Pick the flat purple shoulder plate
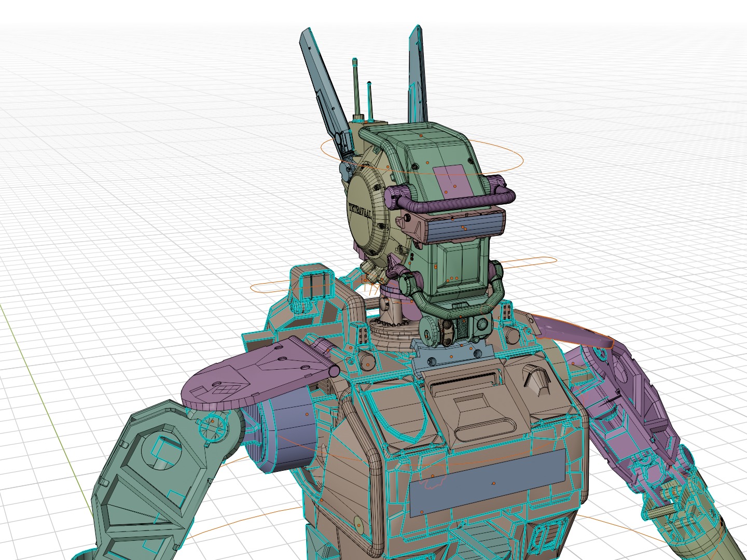 (x=259, y=372)
